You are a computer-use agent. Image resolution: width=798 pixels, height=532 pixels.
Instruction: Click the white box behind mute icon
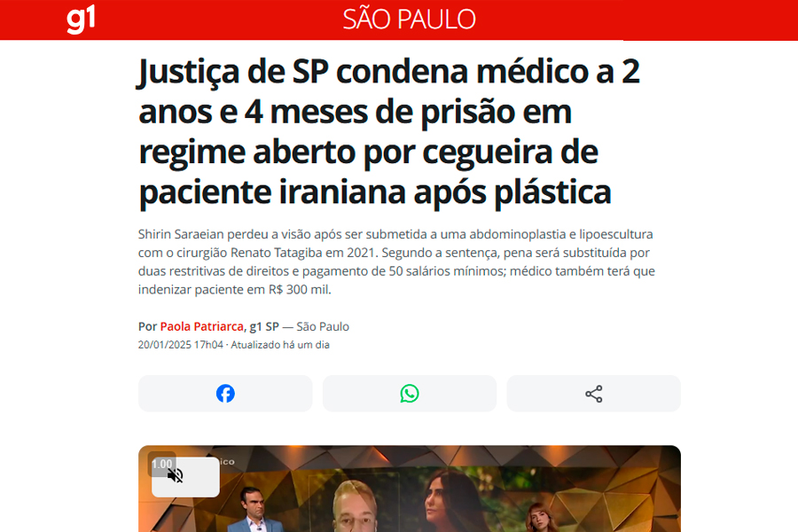(186, 477)
